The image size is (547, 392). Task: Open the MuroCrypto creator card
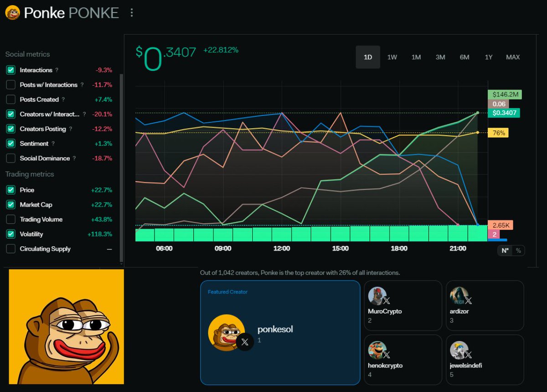pos(403,305)
